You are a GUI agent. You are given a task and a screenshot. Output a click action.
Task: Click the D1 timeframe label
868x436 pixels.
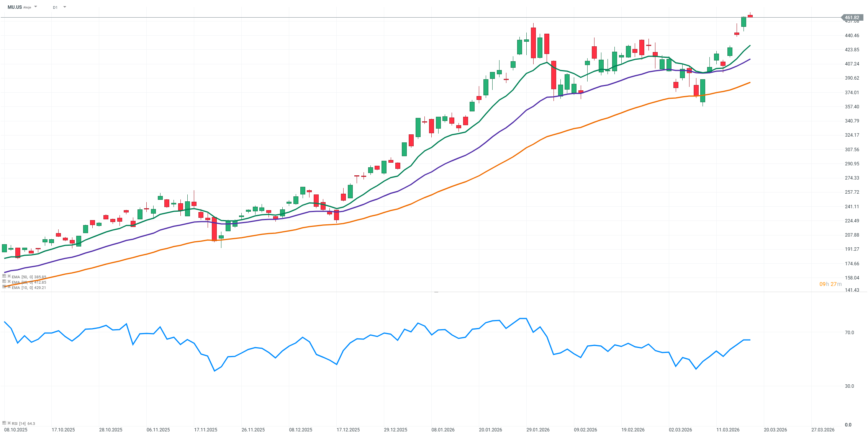coord(55,7)
